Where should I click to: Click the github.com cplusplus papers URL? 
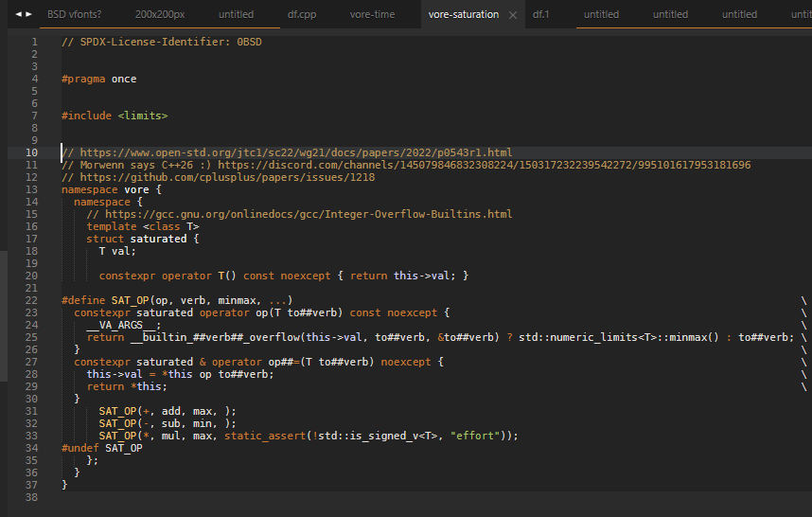[227, 177]
